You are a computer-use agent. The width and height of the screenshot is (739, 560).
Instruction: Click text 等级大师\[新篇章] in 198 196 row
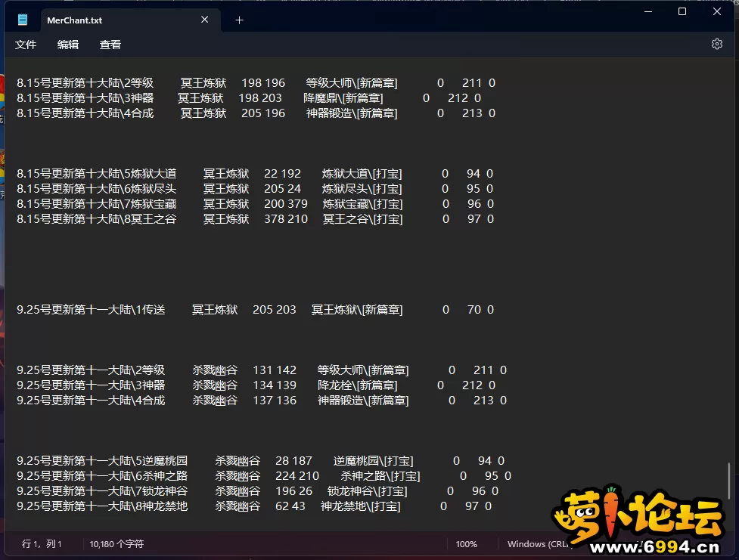click(352, 83)
